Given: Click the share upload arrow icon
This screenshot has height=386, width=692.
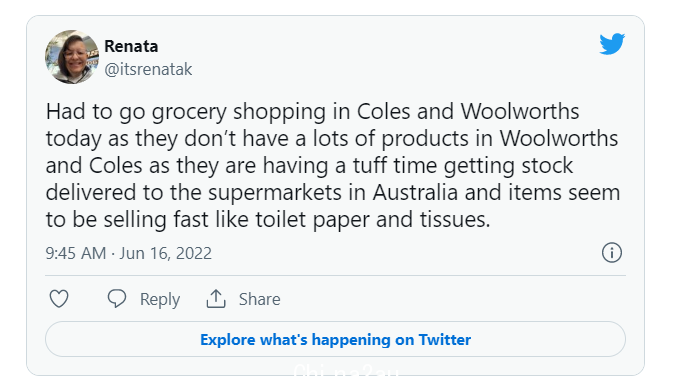Looking at the screenshot, I should coord(216,299).
